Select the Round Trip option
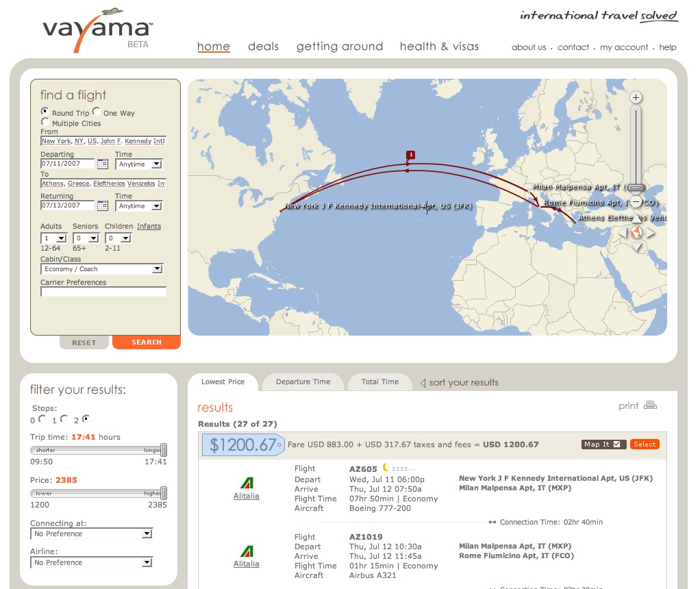 45,111
